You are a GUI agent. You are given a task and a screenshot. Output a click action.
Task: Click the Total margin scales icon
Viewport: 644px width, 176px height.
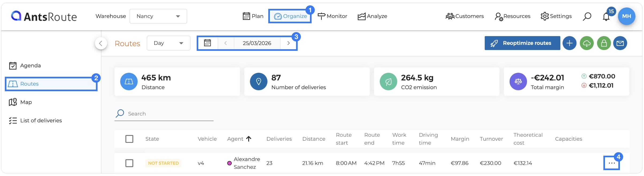pos(518,82)
